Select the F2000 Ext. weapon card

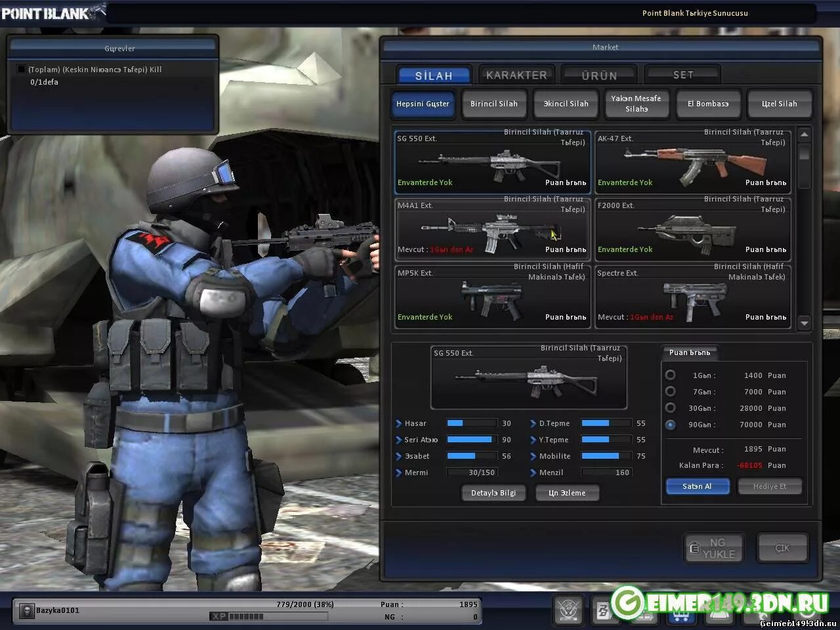pyautogui.click(x=692, y=228)
